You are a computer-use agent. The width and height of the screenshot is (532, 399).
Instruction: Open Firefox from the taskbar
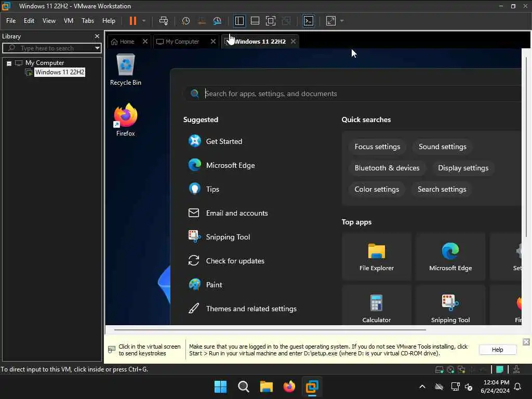click(x=289, y=387)
